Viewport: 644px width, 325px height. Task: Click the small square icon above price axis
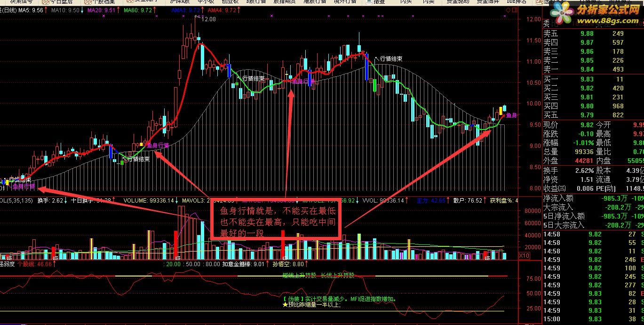coord(514,10)
